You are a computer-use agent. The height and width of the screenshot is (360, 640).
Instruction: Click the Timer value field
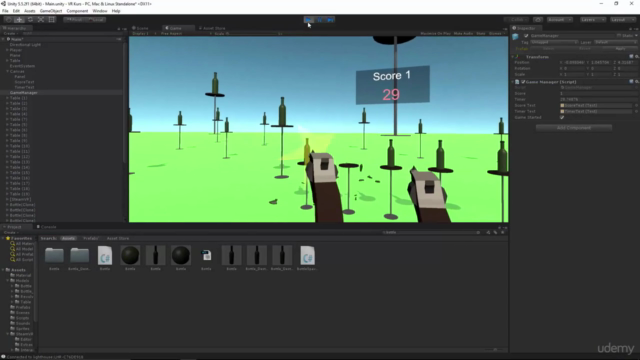598,99
